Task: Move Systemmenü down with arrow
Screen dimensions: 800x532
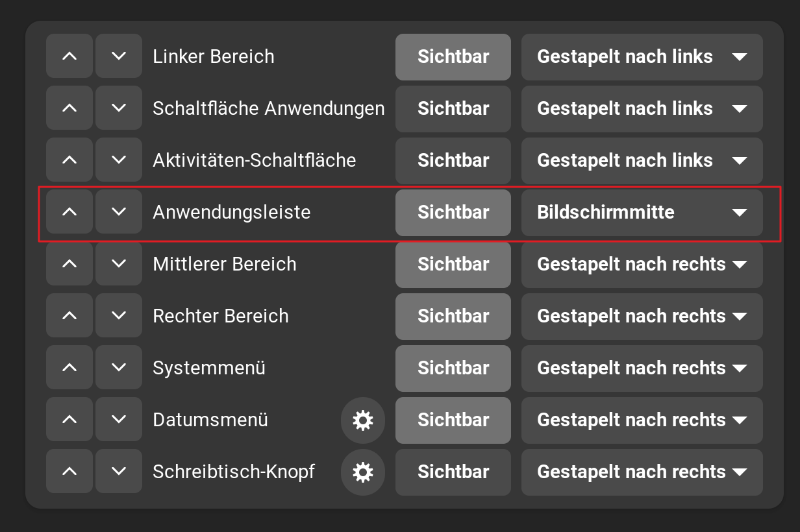Action: [x=119, y=368]
